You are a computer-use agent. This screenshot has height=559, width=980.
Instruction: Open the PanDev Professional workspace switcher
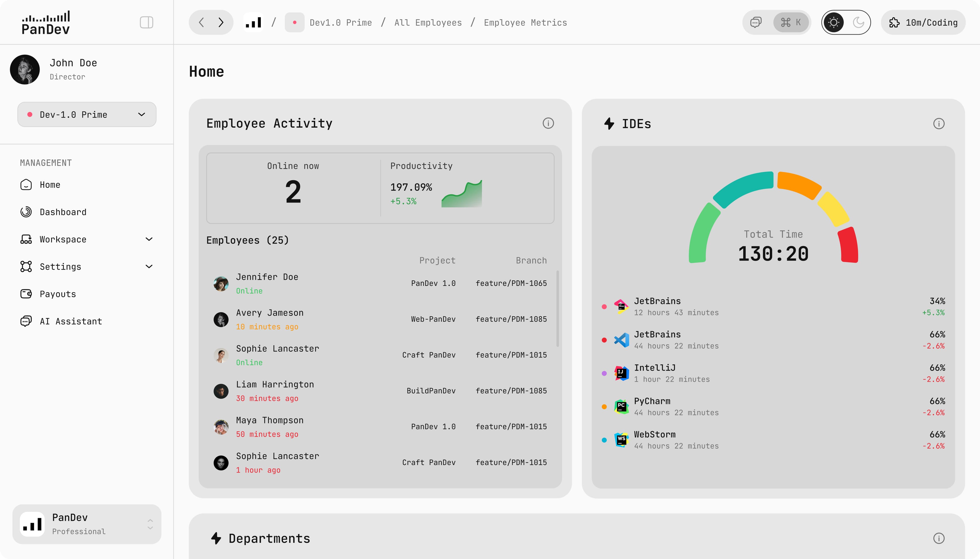pyautogui.click(x=87, y=524)
